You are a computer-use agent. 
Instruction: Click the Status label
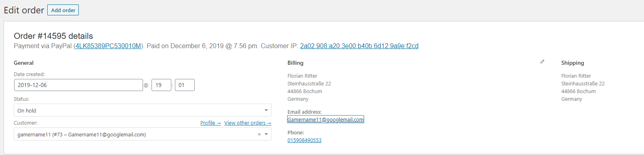point(21,99)
